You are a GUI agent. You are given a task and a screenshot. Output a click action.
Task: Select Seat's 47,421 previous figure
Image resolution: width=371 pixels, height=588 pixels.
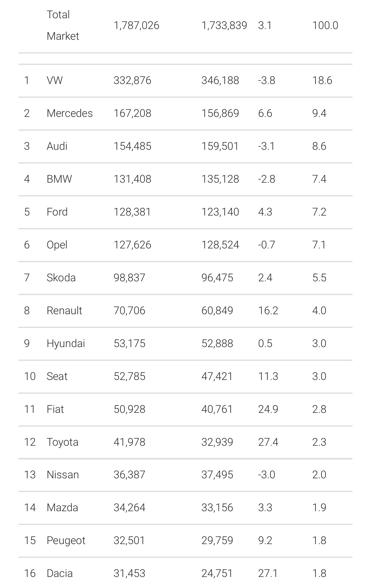(x=217, y=376)
